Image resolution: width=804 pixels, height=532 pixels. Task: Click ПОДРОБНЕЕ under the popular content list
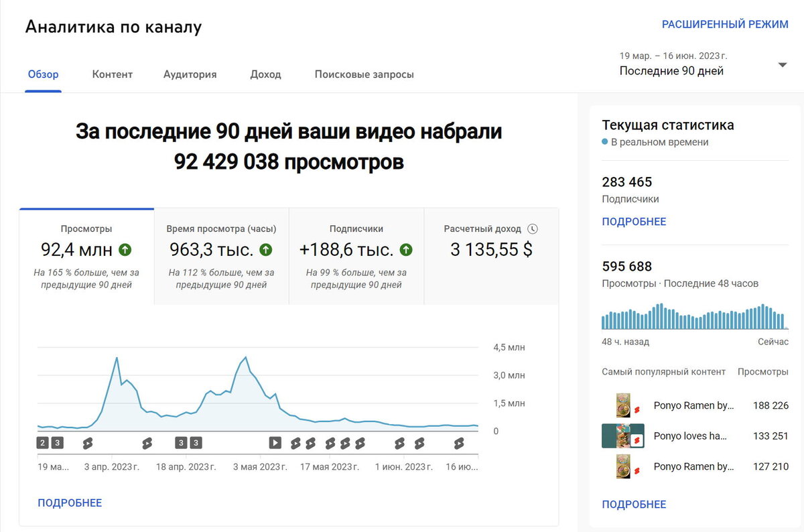click(x=634, y=505)
